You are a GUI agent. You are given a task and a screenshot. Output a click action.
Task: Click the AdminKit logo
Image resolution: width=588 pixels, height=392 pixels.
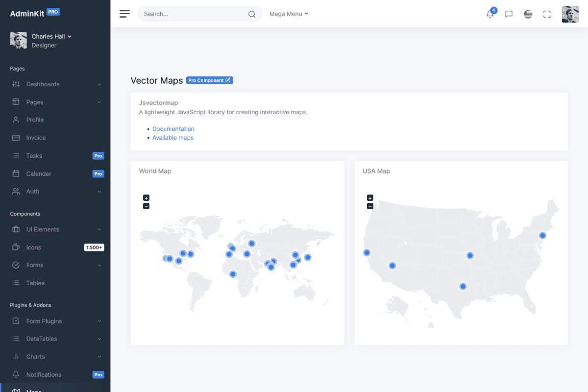35,13
